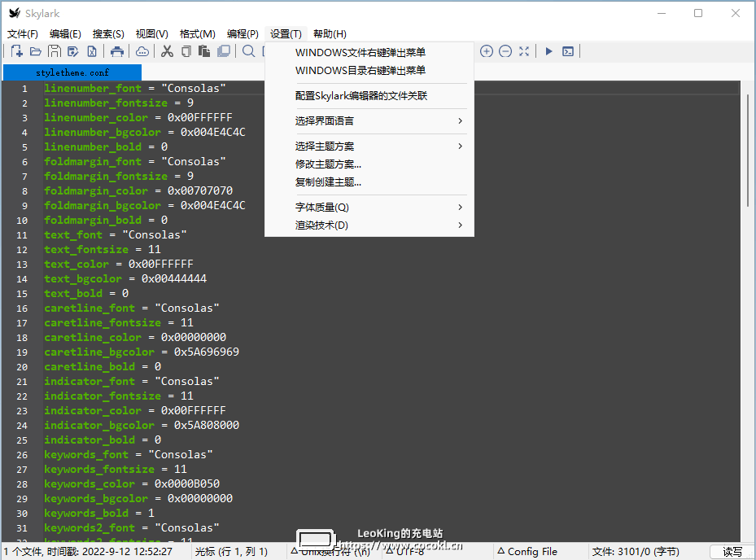The image size is (756, 560).
Task: Click the caretline_bgcolor value 0x5A696969
Action: (x=207, y=352)
